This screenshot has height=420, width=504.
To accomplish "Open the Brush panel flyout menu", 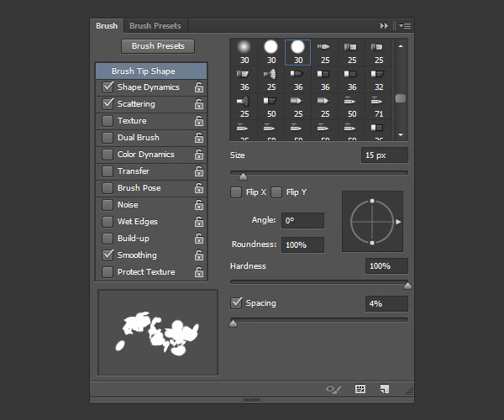I will click(x=405, y=25).
